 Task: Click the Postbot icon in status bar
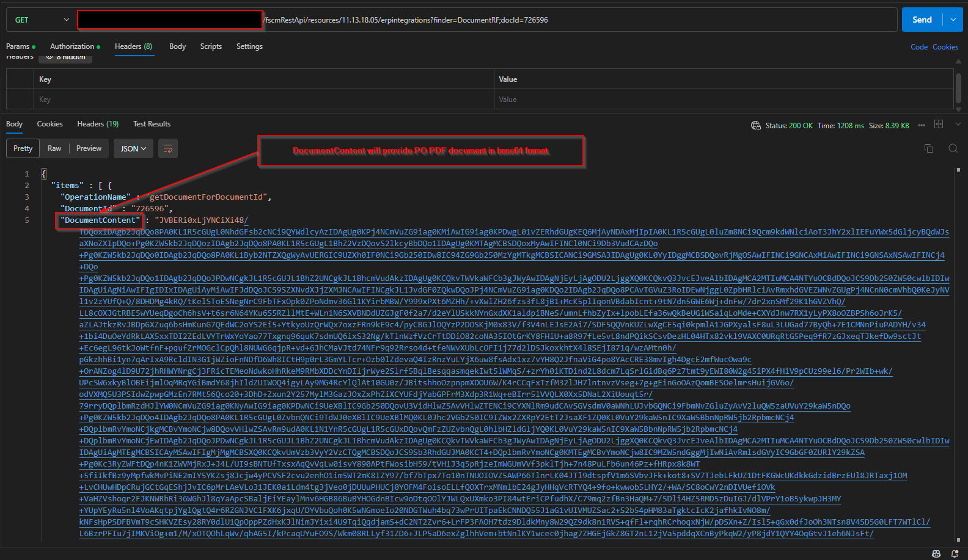[936, 553]
